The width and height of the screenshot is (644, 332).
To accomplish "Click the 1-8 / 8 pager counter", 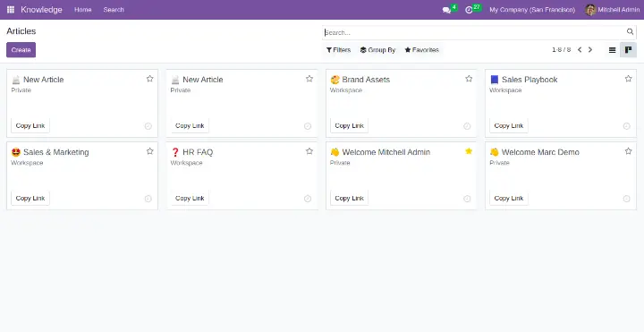I will pos(561,50).
